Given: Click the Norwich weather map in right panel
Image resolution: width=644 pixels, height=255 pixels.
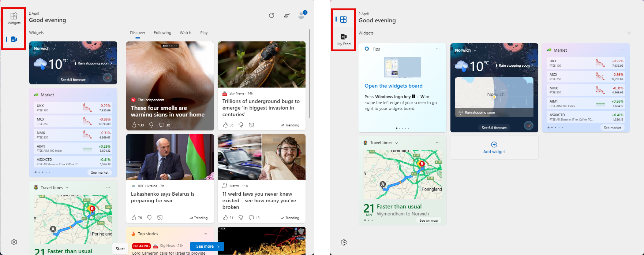Looking at the screenshot, I should (494, 97).
